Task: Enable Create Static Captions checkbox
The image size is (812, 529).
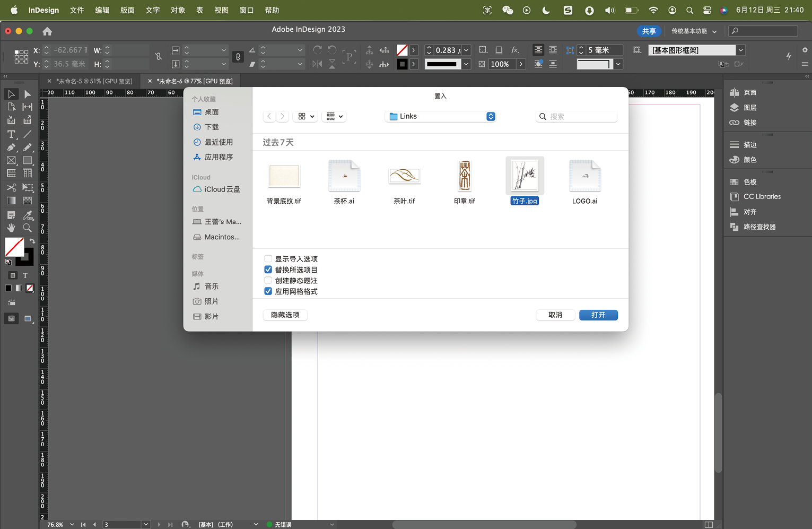Action: 268,281
